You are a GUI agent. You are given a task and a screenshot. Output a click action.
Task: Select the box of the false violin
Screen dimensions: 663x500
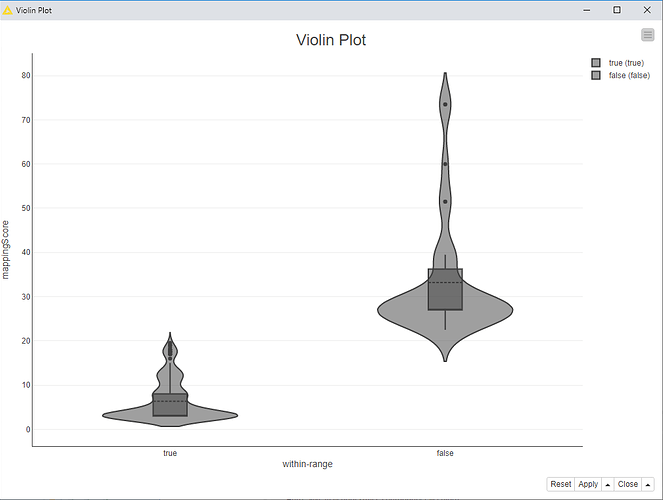445,289
